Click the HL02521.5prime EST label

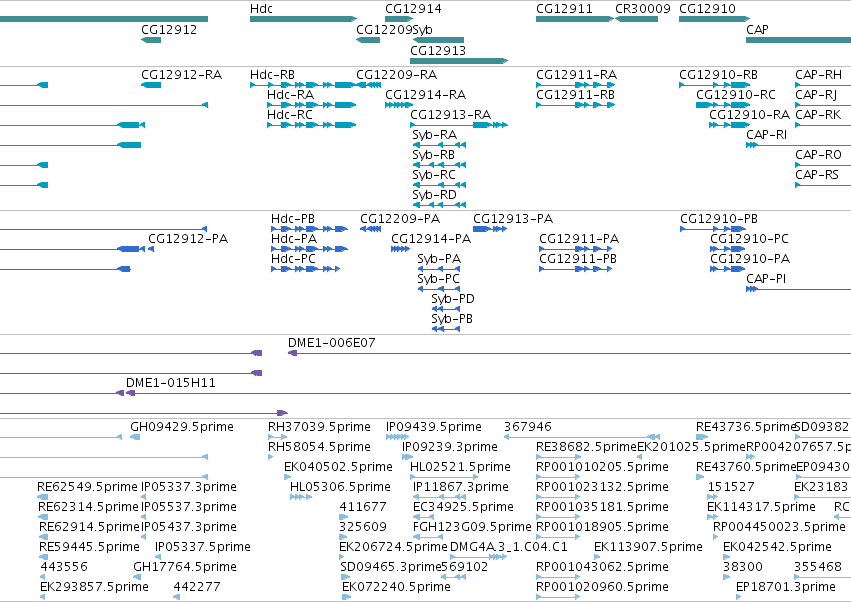coord(460,467)
